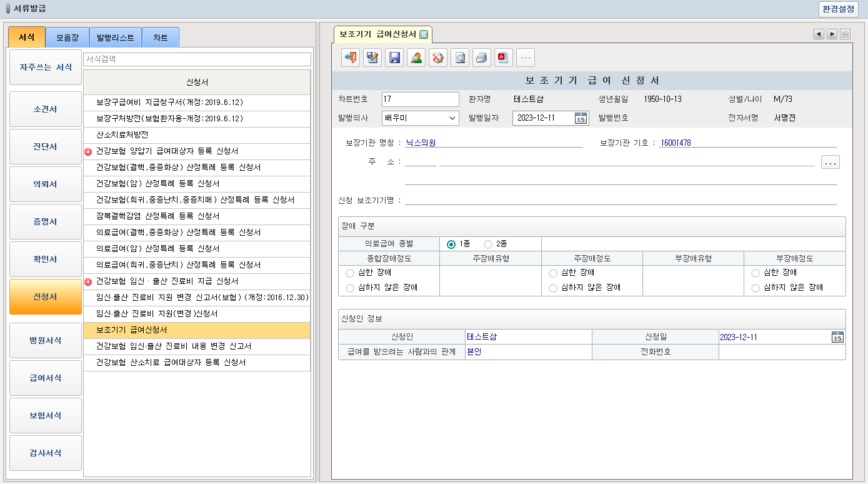The width and height of the screenshot is (868, 484).
Task: Click the delete icon with the red X
Action: [x=438, y=58]
